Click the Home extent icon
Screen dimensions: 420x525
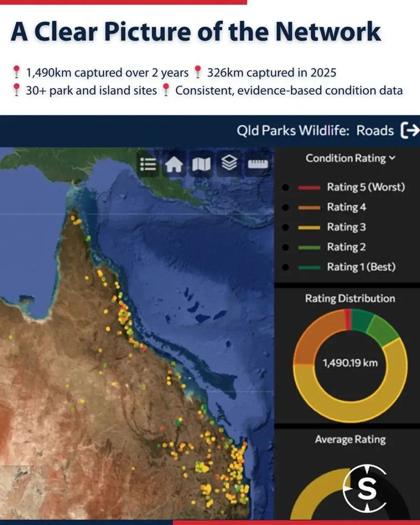coord(174,164)
